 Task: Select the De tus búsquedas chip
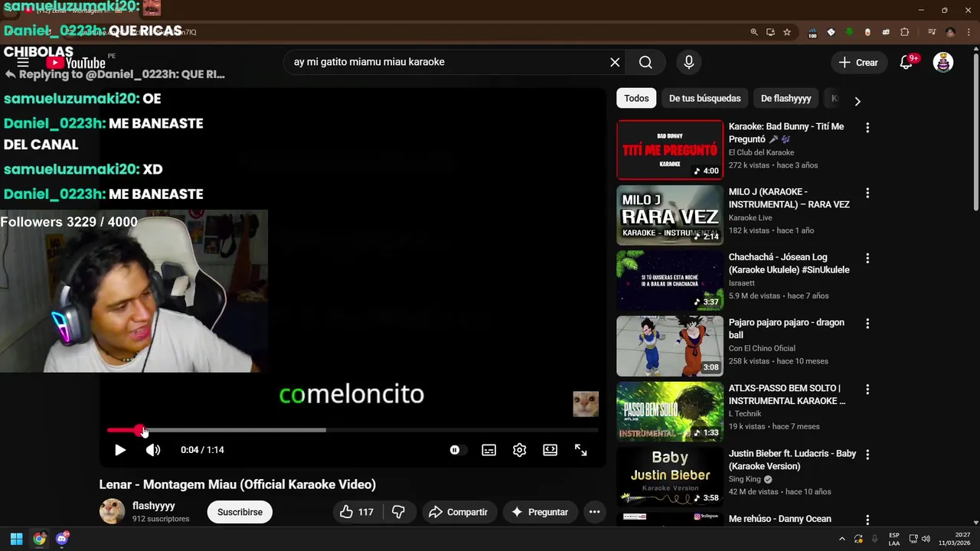click(704, 98)
